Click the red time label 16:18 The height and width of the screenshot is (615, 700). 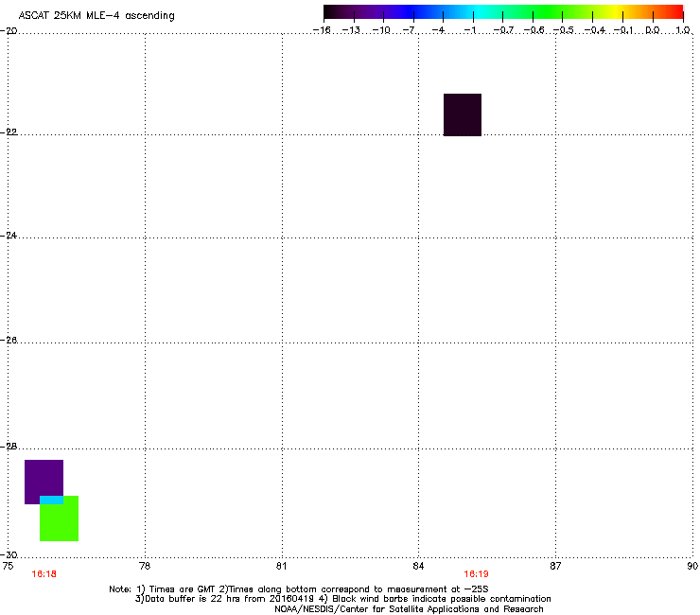[x=44, y=574]
